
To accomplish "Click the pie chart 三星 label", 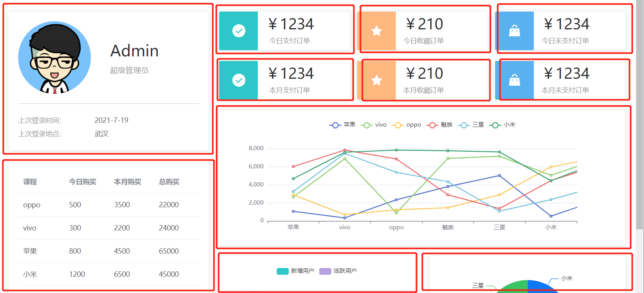I will click(x=478, y=286).
